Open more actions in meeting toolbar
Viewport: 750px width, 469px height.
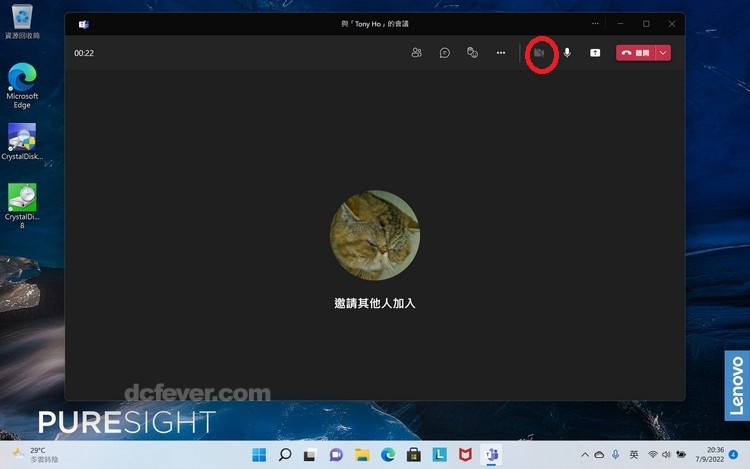point(500,53)
